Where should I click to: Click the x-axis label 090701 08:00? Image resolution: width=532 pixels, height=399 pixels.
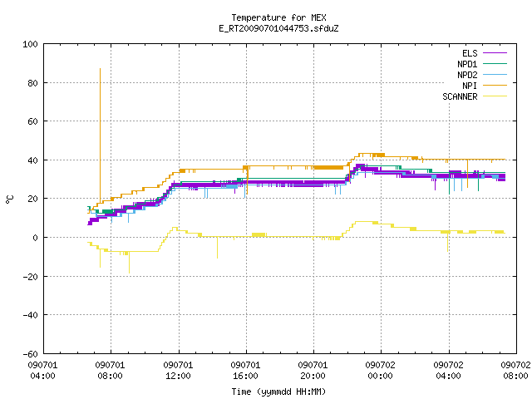pyautogui.click(x=111, y=371)
